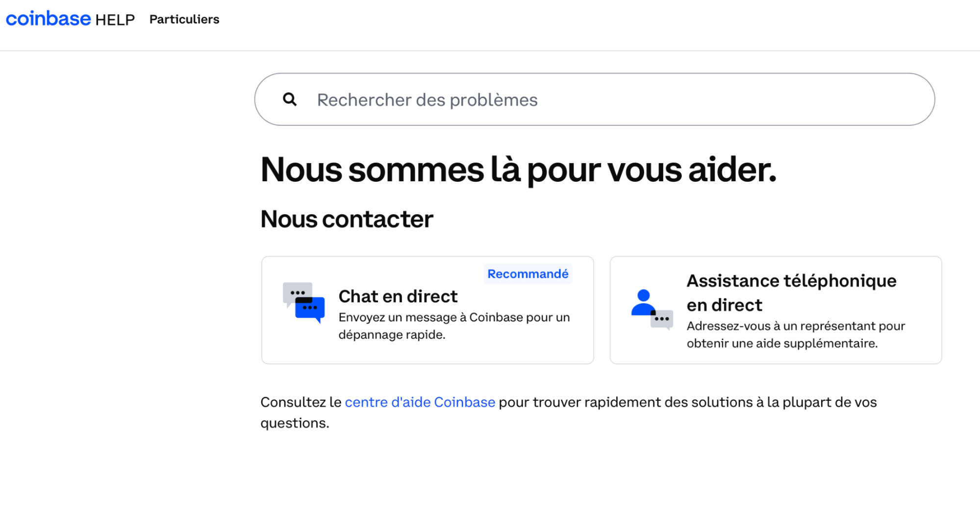Image resolution: width=980 pixels, height=512 pixels.
Task: Click the chat bubbles icon
Action: [x=303, y=300]
